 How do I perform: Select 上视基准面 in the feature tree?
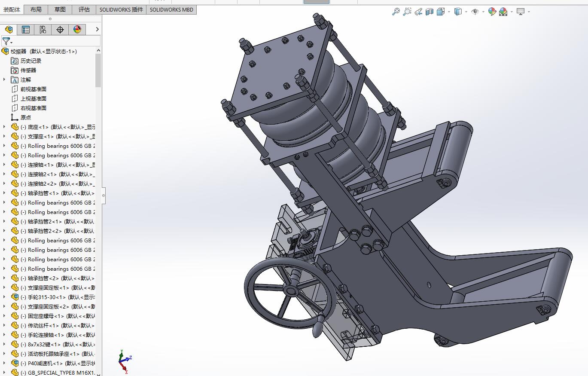(34, 99)
